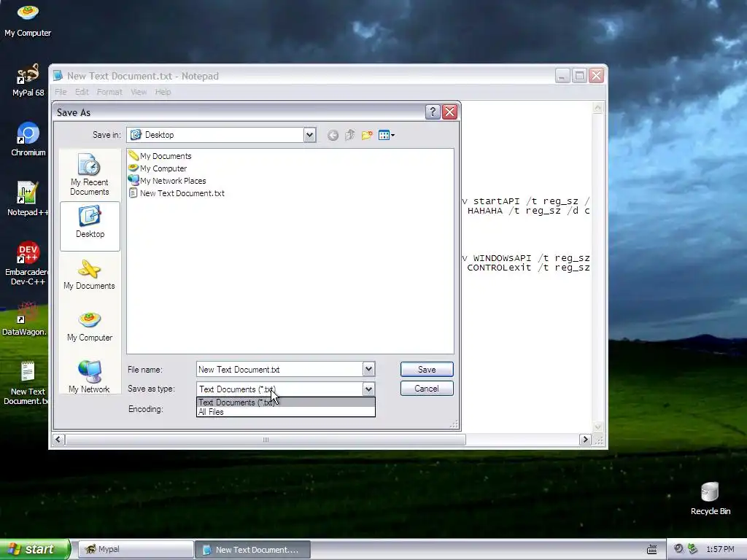Switch to New Text Document taskbar button

coord(252,550)
